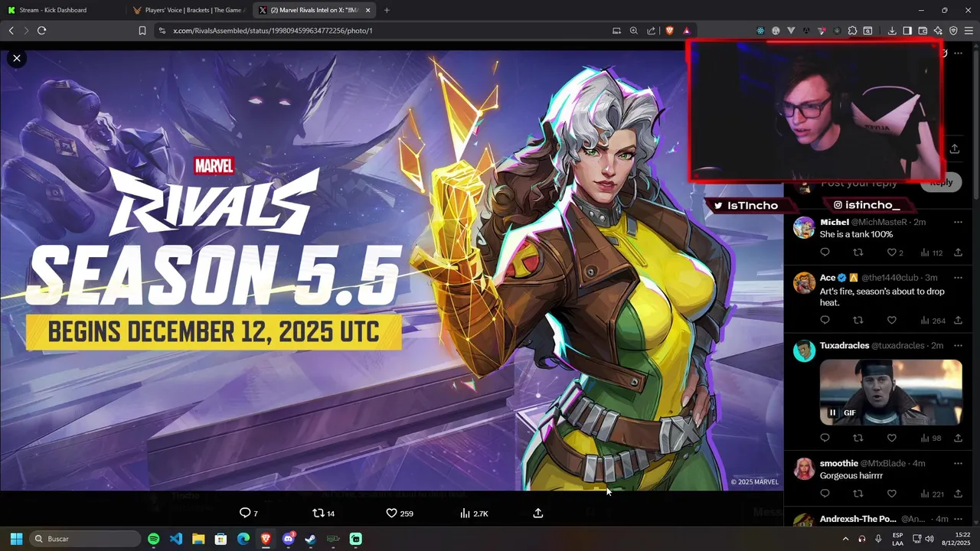This screenshot has height=551, width=980.
Task: Open a new browser tab
Action: point(387,10)
